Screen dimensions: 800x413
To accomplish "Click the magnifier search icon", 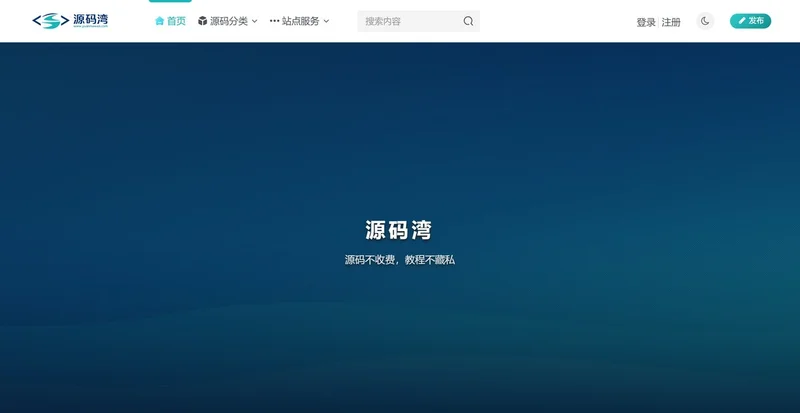I will [468, 21].
